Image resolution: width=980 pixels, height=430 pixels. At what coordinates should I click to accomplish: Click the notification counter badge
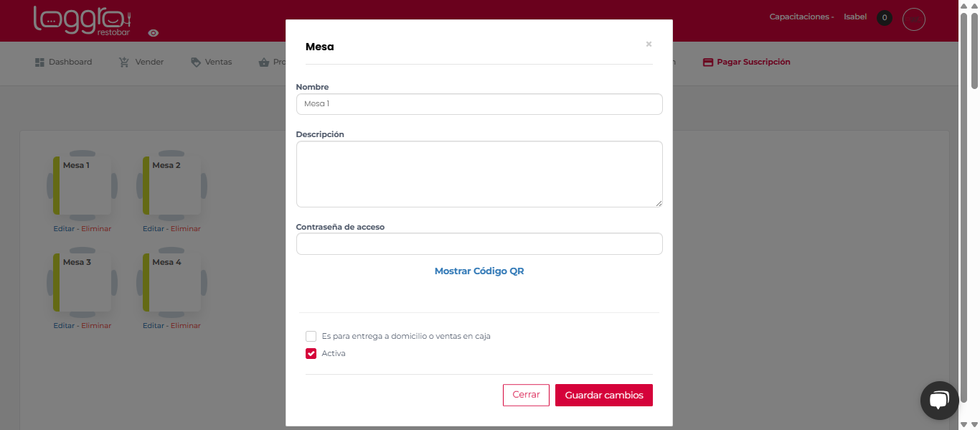point(885,18)
